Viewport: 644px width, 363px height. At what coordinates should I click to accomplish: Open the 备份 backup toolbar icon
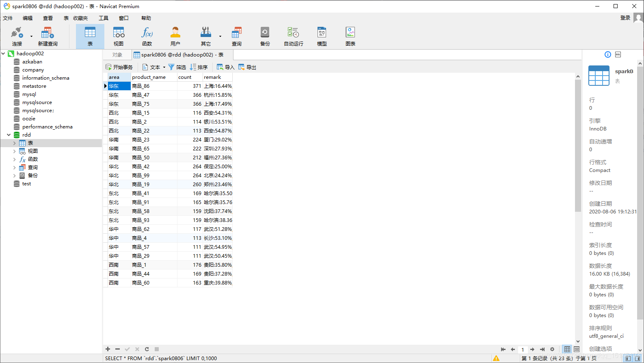(265, 36)
